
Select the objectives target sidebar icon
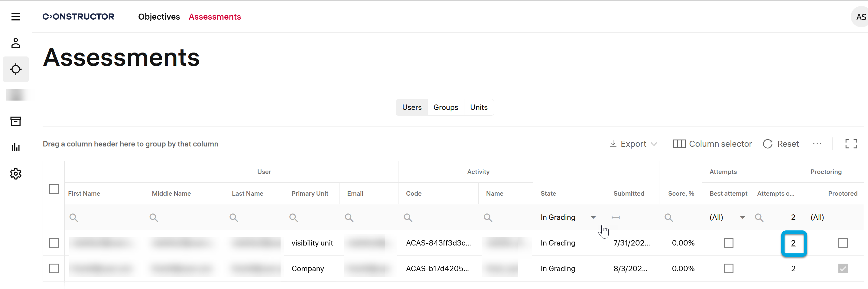coord(15,69)
